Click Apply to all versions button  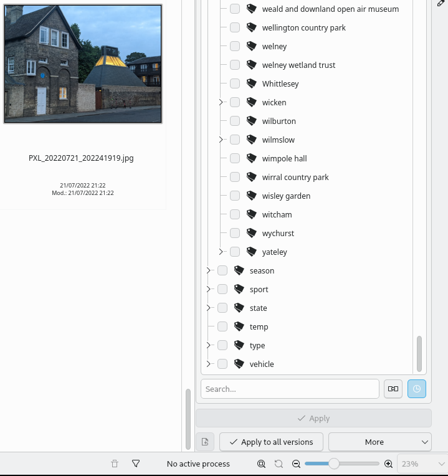(x=271, y=442)
